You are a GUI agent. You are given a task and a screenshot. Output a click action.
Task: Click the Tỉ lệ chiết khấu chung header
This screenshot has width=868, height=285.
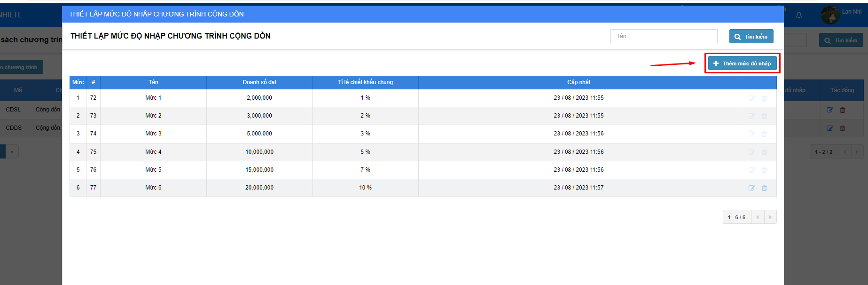coord(365,82)
